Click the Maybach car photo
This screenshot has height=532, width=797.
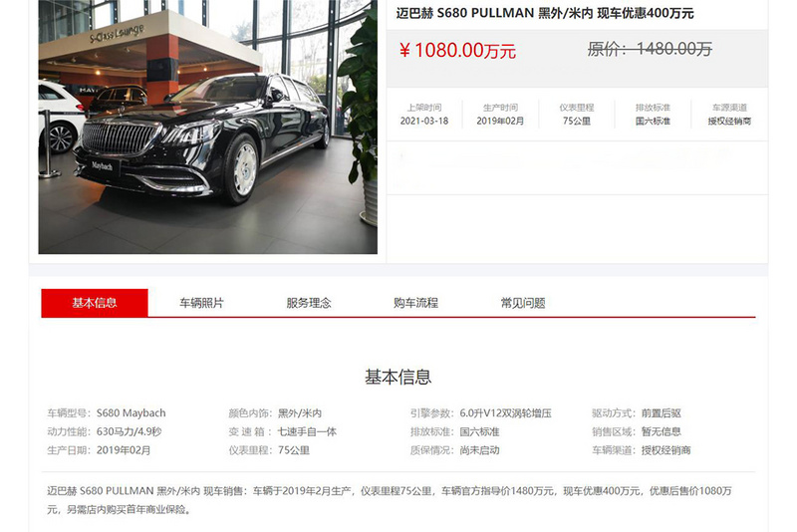pos(208,127)
